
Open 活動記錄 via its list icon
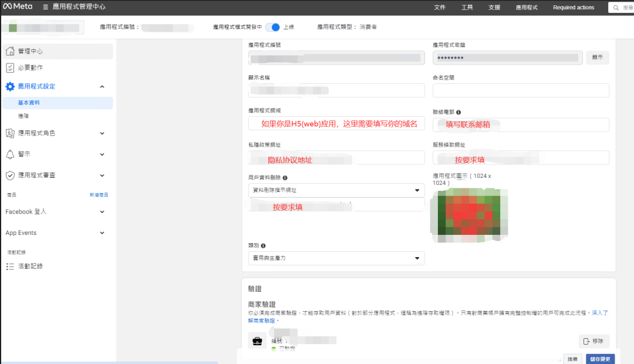11,266
